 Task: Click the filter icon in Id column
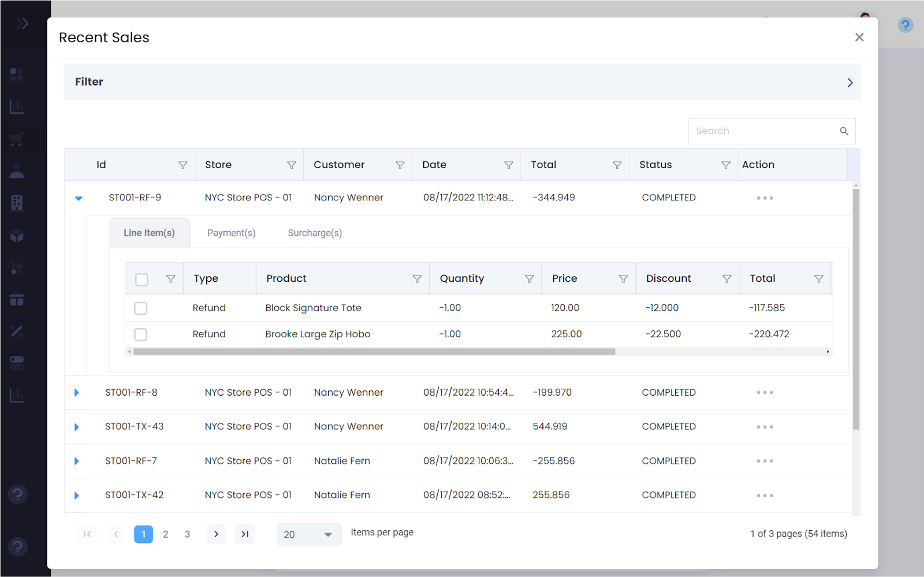tap(182, 165)
